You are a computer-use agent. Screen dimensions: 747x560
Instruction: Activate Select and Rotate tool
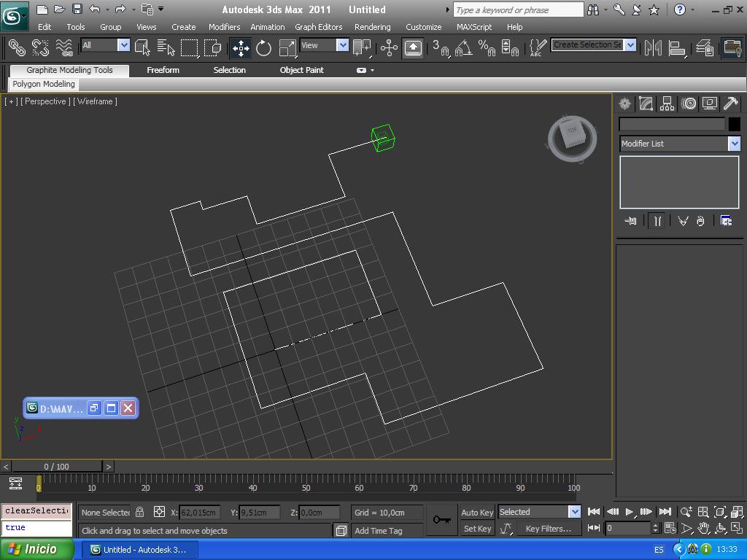click(x=263, y=47)
